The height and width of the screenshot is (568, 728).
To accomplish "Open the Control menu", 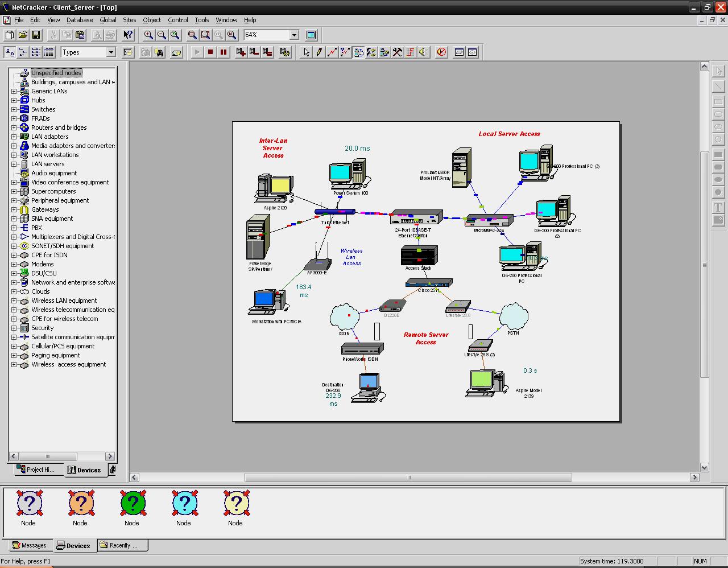I will coord(178,20).
